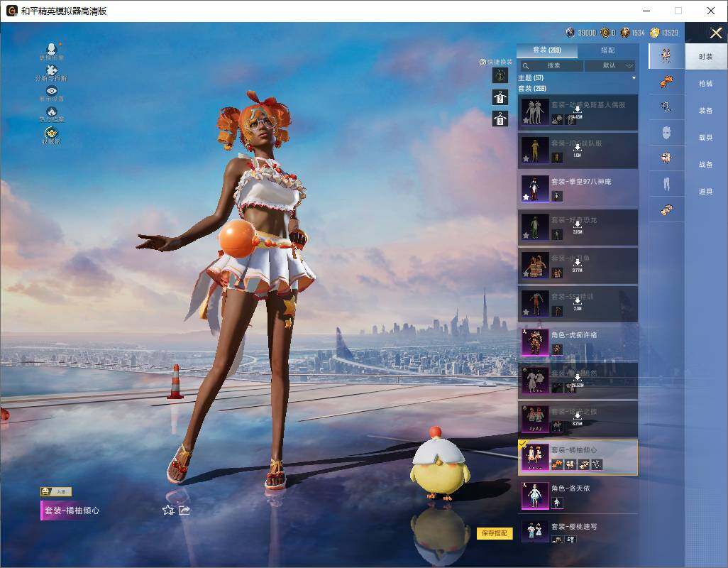728x568 pixels.
Task: Click the 套装-橘柚倾心 name label
Action: [72, 510]
